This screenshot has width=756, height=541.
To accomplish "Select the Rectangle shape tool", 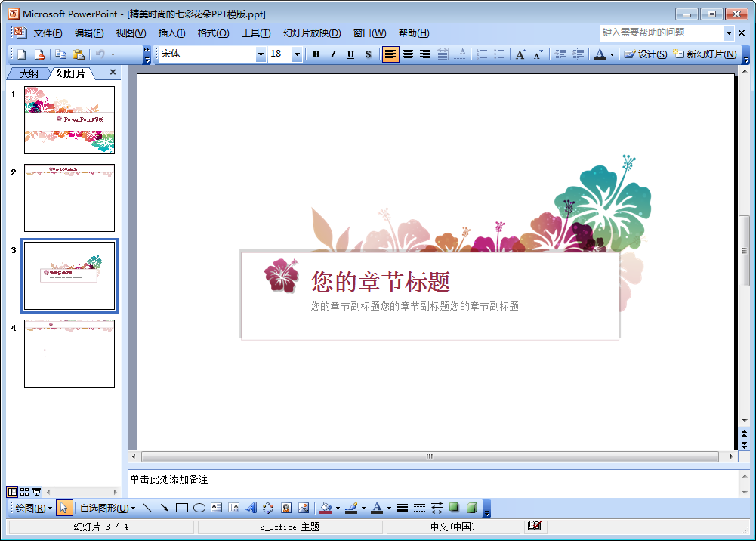I will tap(181, 508).
